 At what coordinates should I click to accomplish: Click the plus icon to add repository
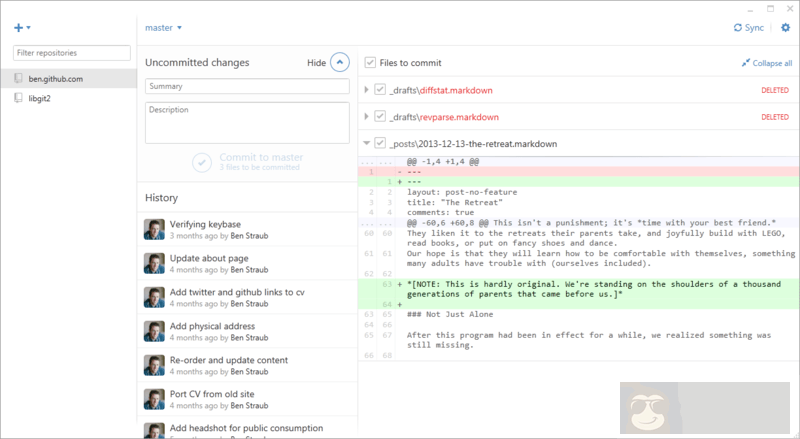click(17, 27)
